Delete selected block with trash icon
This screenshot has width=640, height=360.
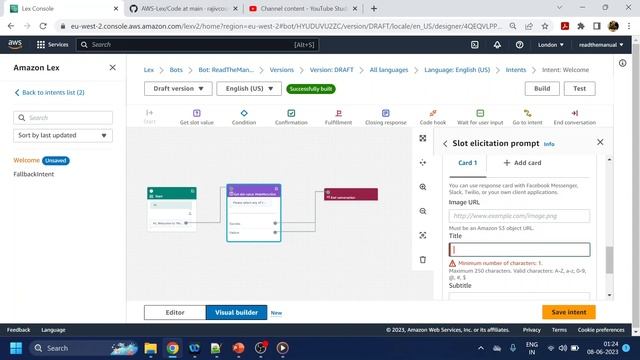pos(422,260)
